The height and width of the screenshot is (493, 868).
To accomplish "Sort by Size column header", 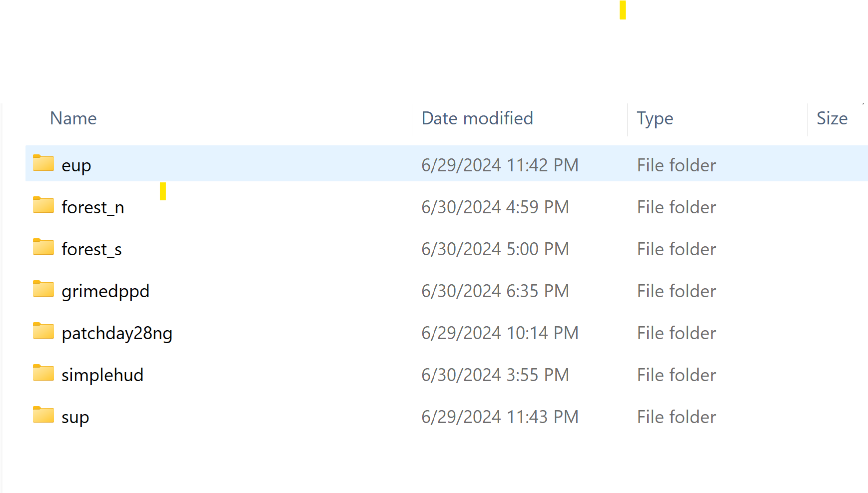I will [832, 118].
